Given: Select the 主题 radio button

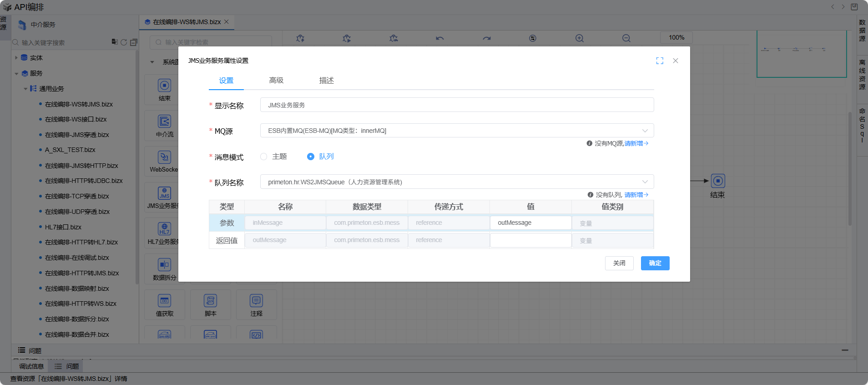Looking at the screenshot, I should [x=264, y=157].
